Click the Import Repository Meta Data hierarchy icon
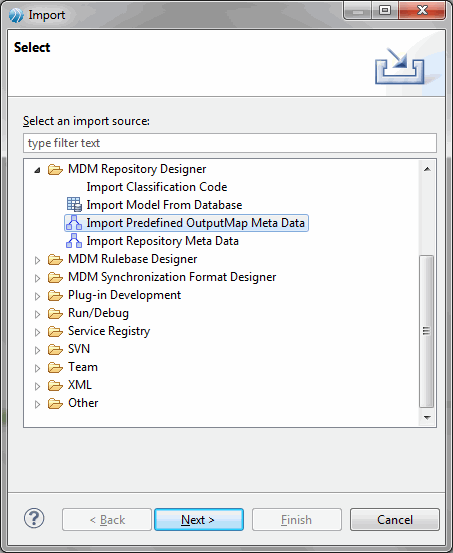The image size is (453, 553). click(74, 241)
